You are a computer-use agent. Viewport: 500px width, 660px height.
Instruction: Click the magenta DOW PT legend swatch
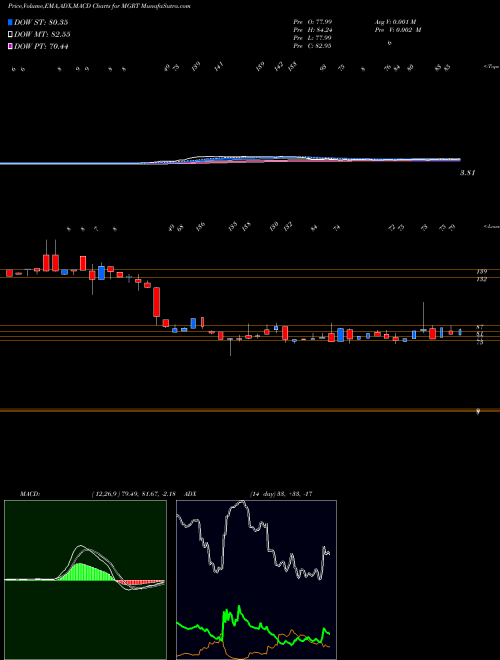[11, 46]
